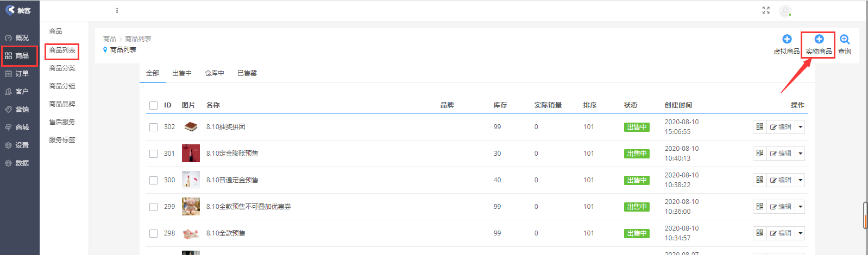Open 服务标签 in the submenu
The width and height of the screenshot is (868, 255).
[x=62, y=139]
